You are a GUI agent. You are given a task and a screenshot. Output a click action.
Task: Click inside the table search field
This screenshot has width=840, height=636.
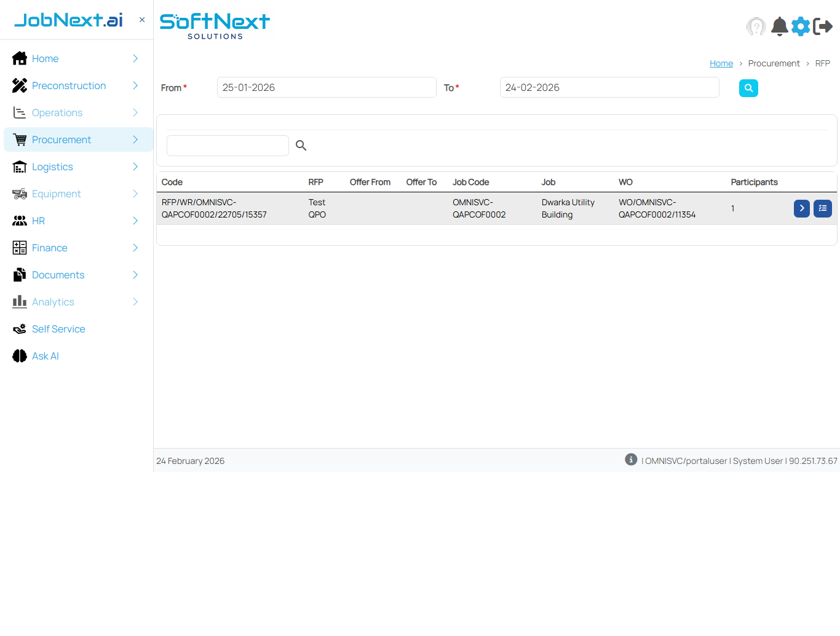tap(228, 146)
